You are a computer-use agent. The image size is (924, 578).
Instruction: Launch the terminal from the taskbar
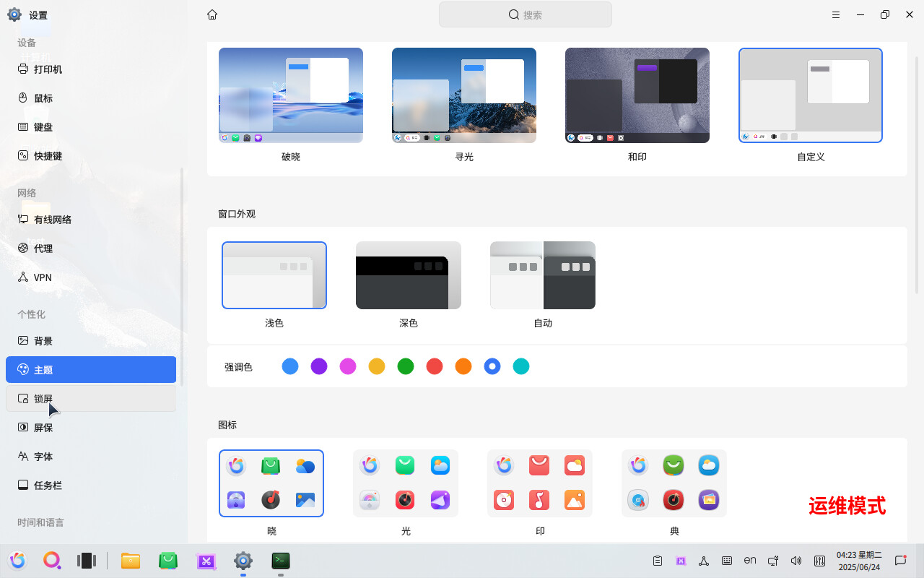click(280, 561)
